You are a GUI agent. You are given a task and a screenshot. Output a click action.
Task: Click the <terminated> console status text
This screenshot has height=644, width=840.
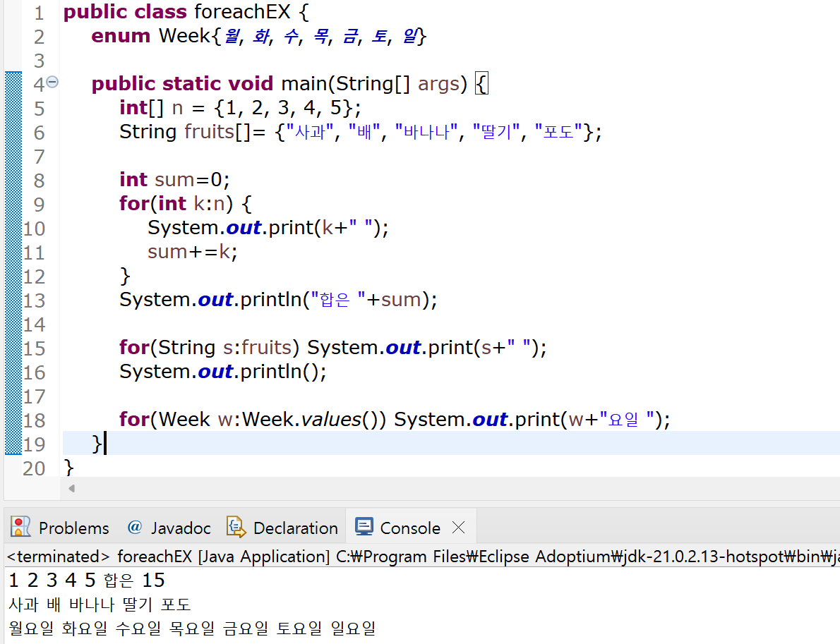[x=59, y=557]
